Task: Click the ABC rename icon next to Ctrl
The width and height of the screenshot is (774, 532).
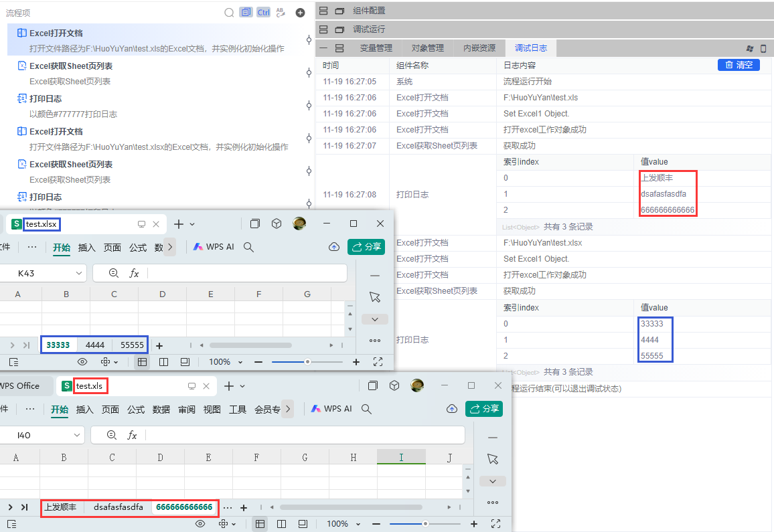Action: 281,12
